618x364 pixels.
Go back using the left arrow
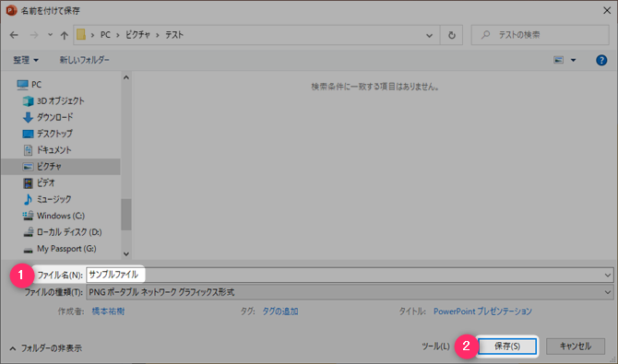pyautogui.click(x=14, y=35)
